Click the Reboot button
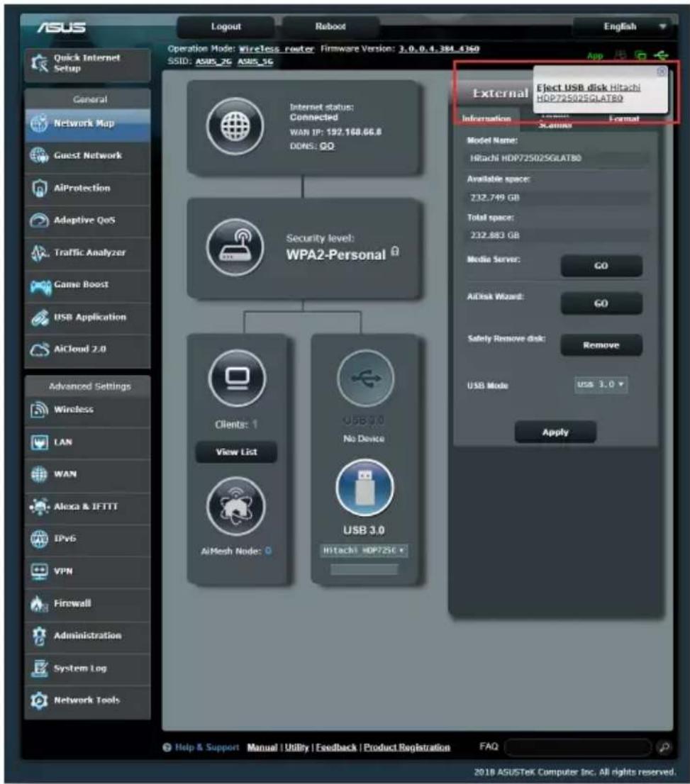 tap(330, 26)
